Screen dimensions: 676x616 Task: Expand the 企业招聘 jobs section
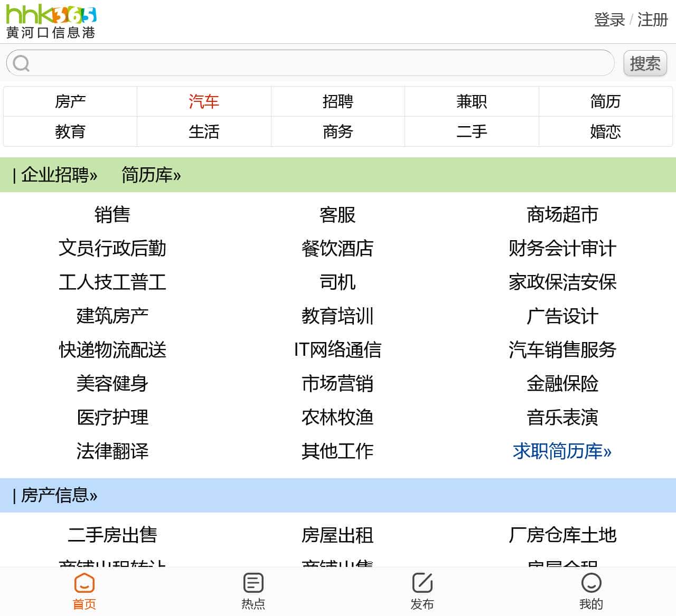click(x=58, y=175)
